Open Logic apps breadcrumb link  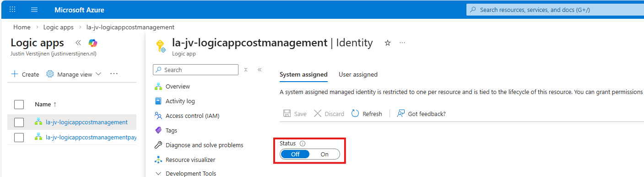(x=58, y=27)
